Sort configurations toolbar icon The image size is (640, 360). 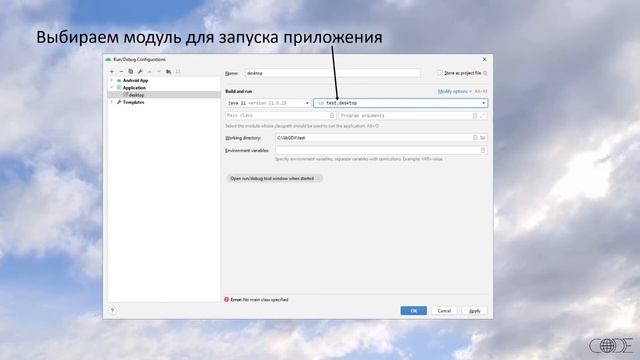coord(178,71)
